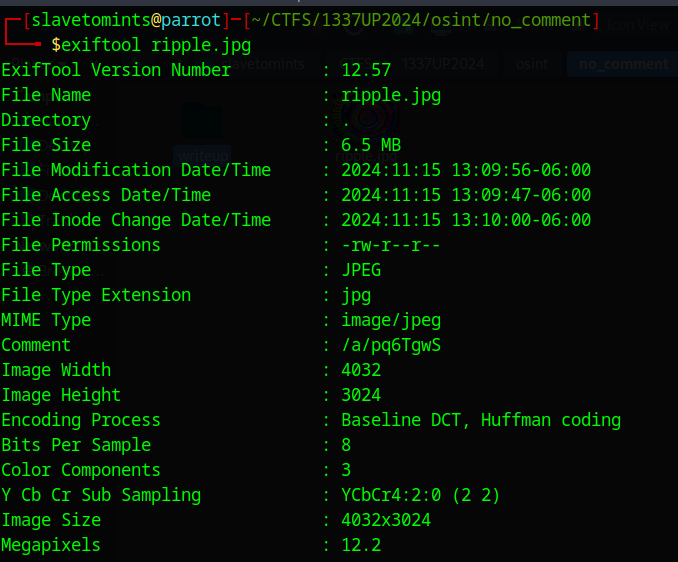Click the File Size value 6.5 MB
678x562 pixels.
pos(371,145)
